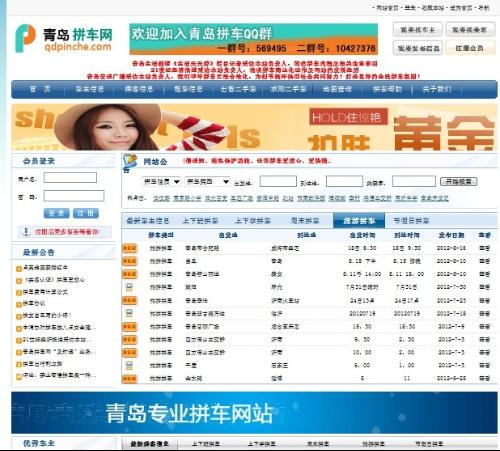Open 地图查询 in the navigation bar
The width and height of the screenshot is (500, 451).
337,89
